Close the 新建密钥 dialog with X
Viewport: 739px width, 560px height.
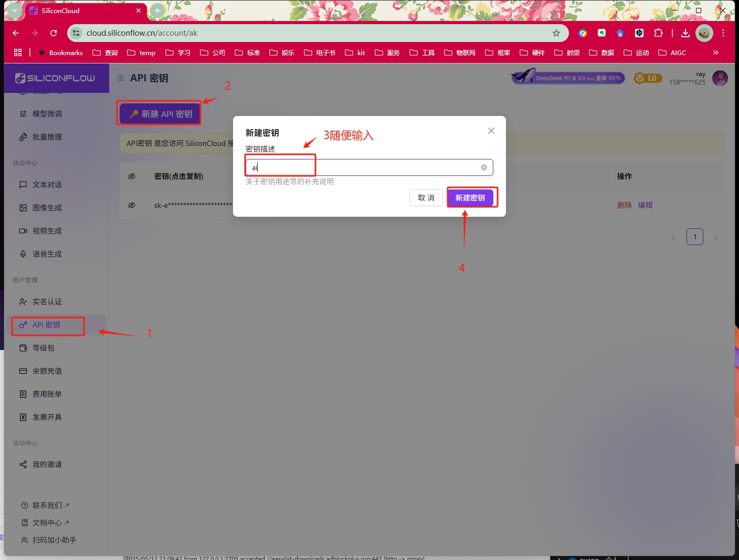click(x=491, y=131)
